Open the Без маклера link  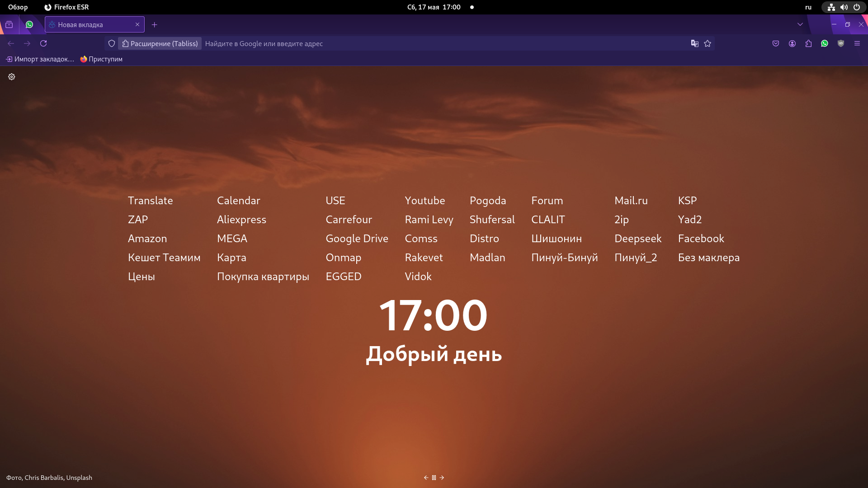(x=709, y=258)
